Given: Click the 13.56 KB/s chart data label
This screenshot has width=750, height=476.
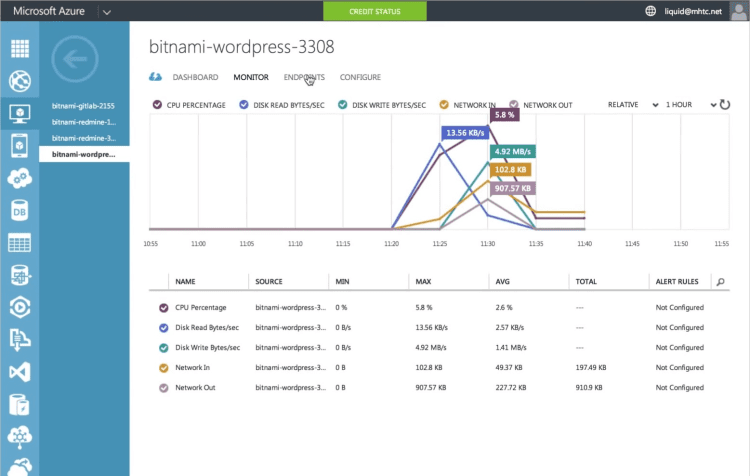Looking at the screenshot, I should 465,133.
